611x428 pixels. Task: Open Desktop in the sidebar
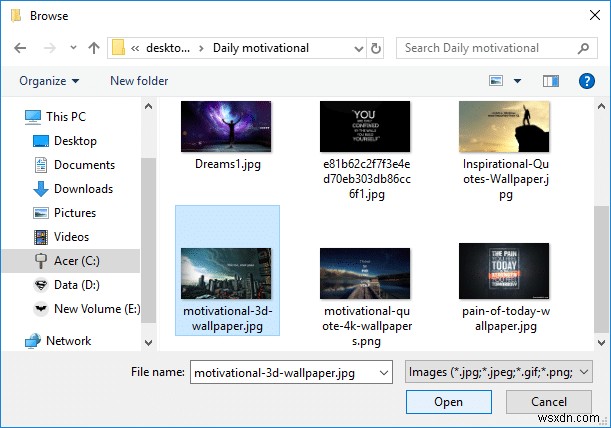pos(65,141)
